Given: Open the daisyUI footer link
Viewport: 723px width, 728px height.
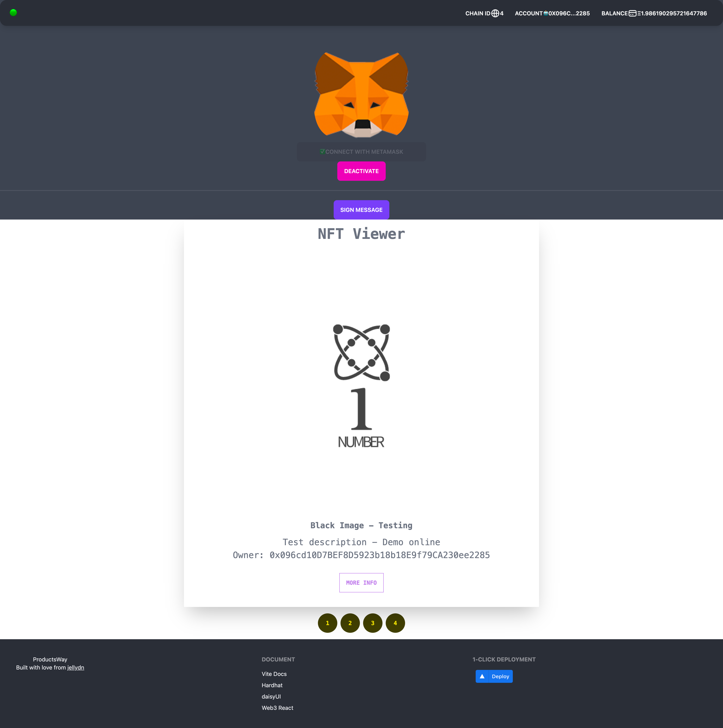Looking at the screenshot, I should [271, 696].
